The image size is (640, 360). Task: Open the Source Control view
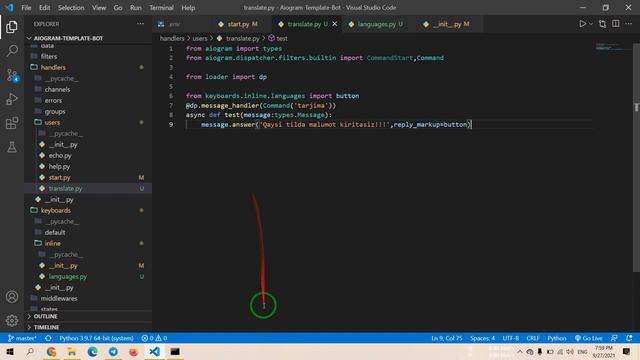pyautogui.click(x=12, y=75)
